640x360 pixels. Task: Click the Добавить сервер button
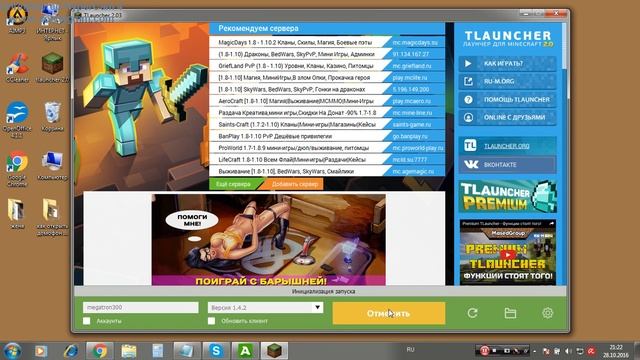(x=294, y=184)
